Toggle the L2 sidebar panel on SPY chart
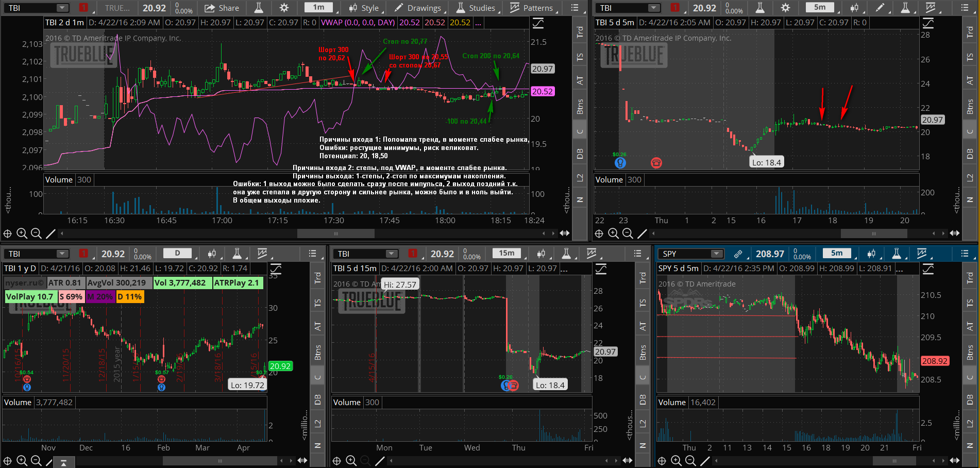Image resolution: width=980 pixels, height=468 pixels. pos(970,423)
